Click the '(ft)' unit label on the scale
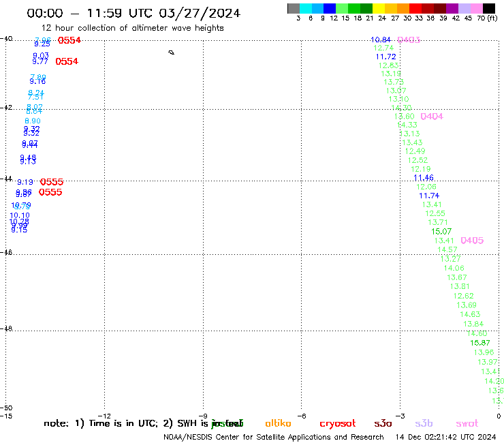The height and width of the screenshot is (443, 504). click(492, 18)
